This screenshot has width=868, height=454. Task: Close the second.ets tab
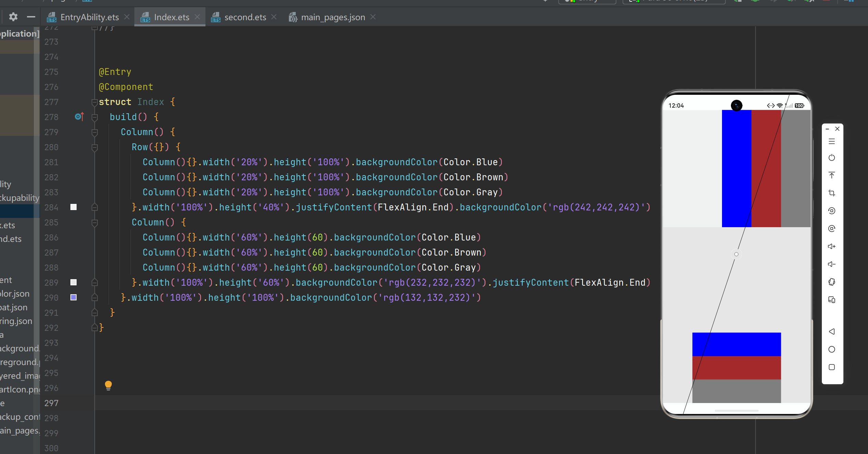coord(274,17)
